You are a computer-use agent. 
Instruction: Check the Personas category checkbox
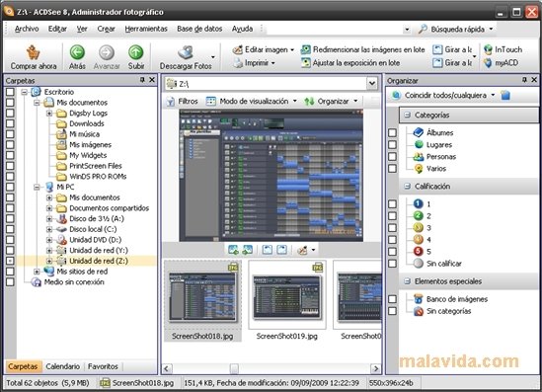click(x=392, y=156)
